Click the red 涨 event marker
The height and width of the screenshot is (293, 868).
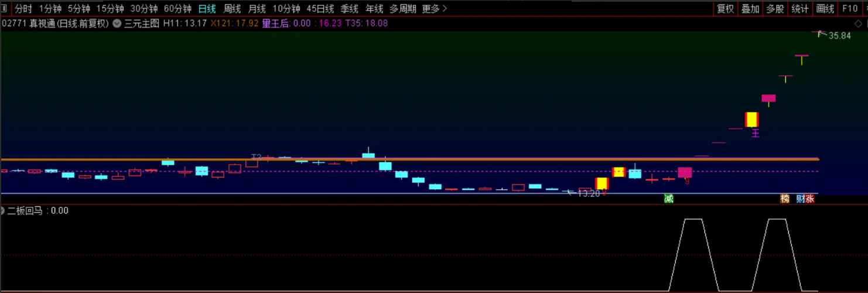(x=809, y=199)
